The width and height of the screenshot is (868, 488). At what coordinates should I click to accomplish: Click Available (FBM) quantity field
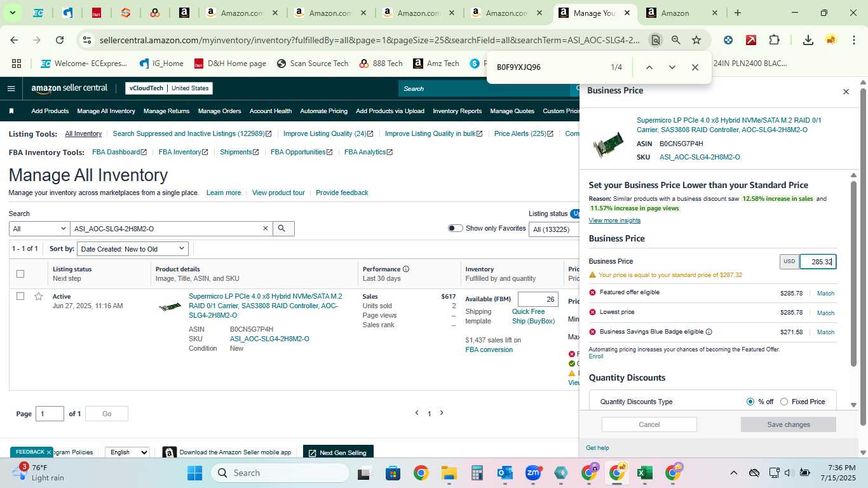(538, 299)
